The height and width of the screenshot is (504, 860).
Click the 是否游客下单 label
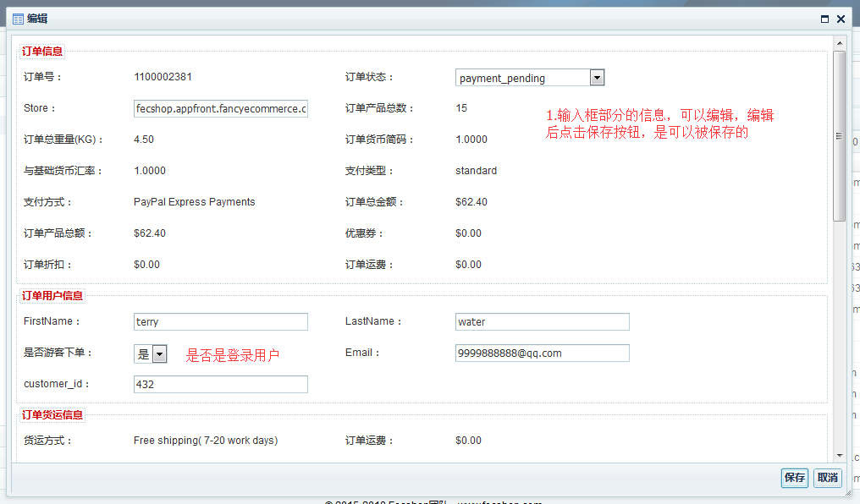[58, 353]
